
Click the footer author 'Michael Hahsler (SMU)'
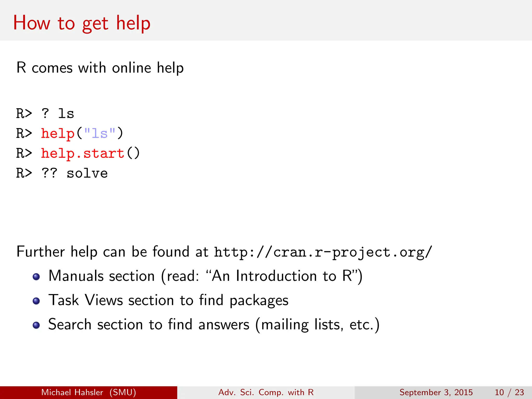coord(89,393)
